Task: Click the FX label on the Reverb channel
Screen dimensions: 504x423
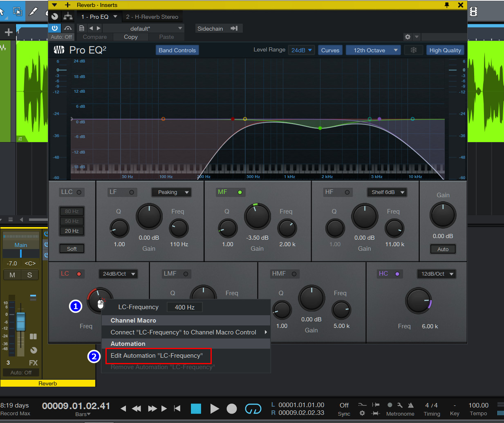Action: [33, 363]
